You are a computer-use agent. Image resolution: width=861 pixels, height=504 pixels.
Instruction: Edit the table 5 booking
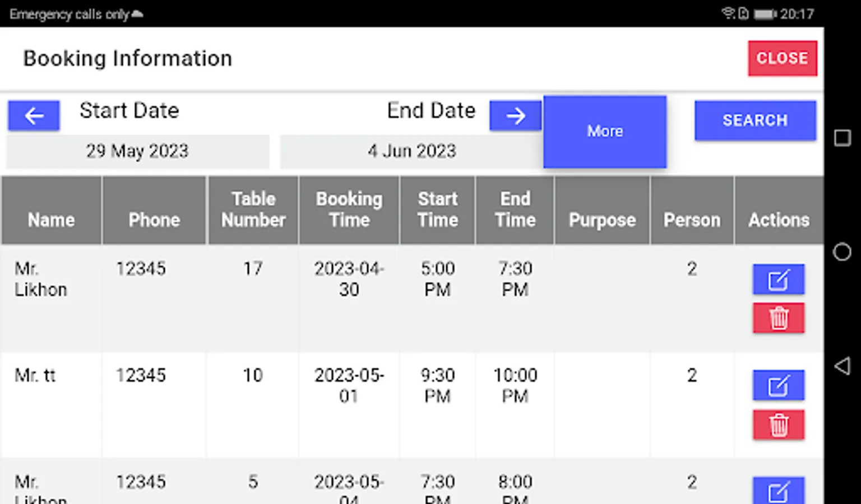778,491
